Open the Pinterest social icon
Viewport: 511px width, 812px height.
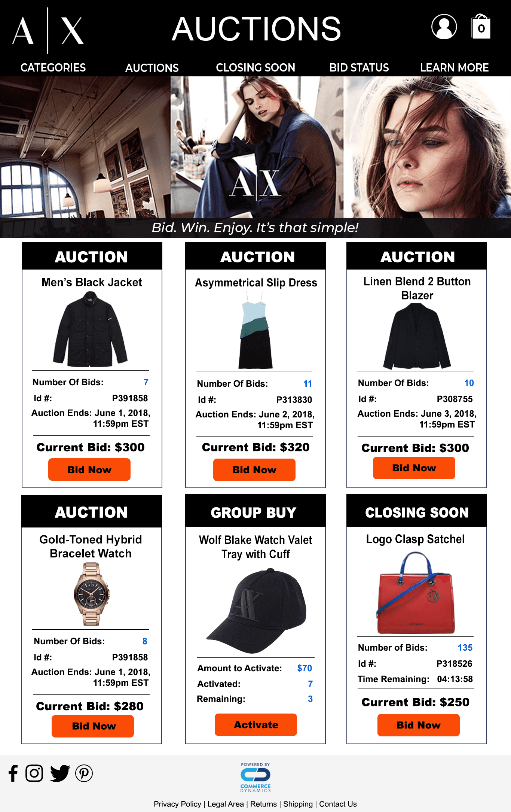(84, 773)
